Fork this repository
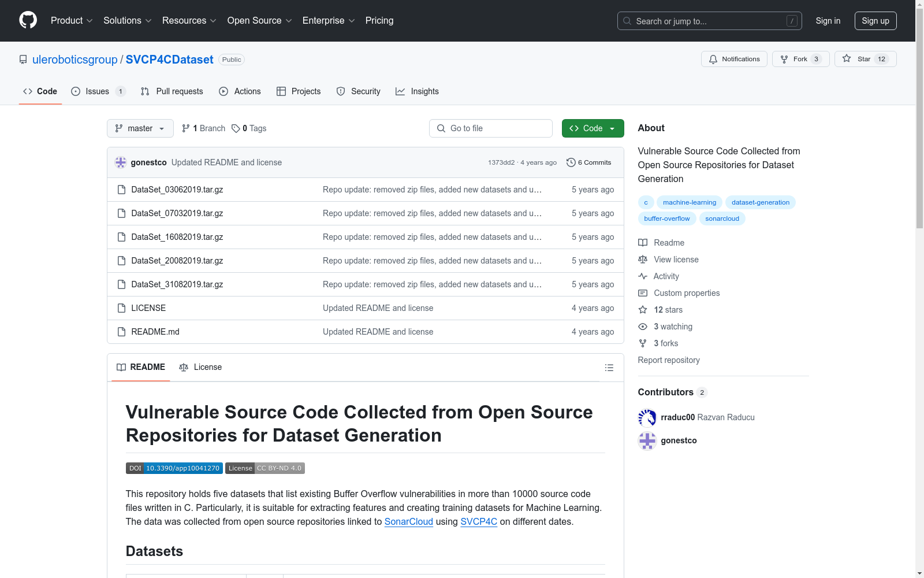The image size is (924, 578). (x=800, y=59)
